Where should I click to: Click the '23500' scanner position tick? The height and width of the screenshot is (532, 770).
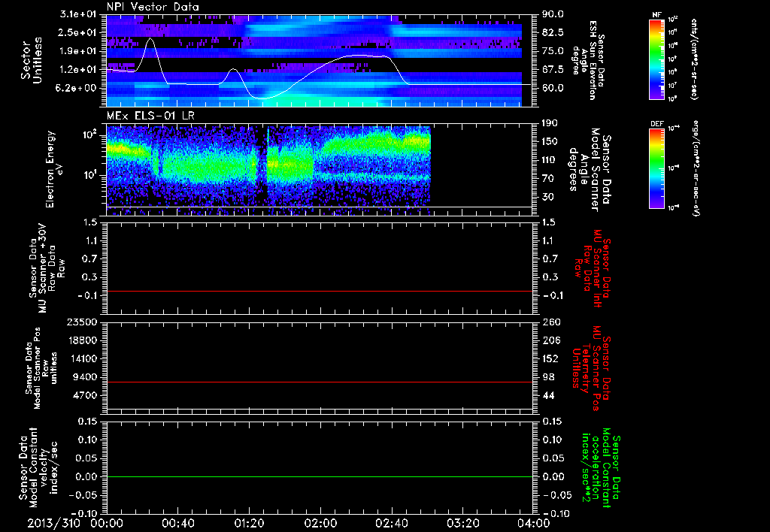pos(82,322)
